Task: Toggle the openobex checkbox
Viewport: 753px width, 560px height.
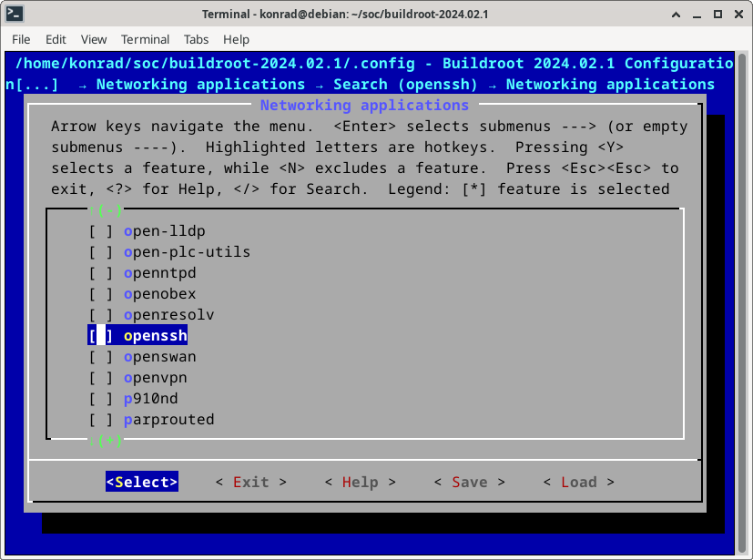Action: click(101, 294)
